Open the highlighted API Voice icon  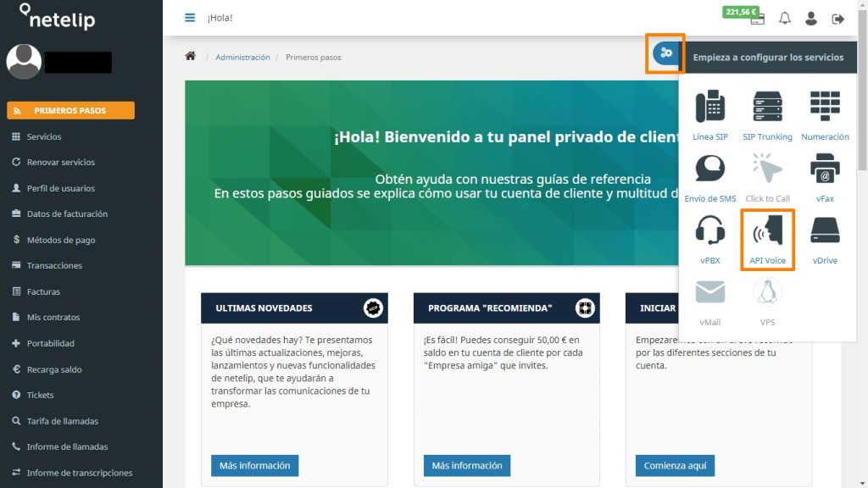pos(767,237)
